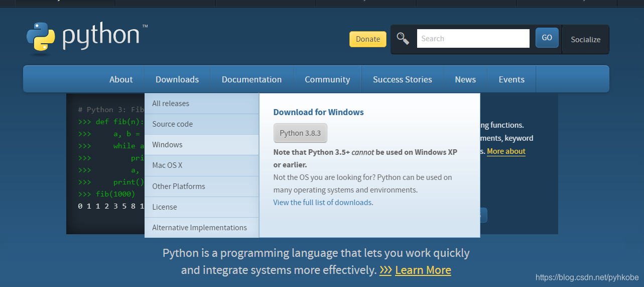Viewport: 644px width, 287px height.
Task: Select Mac OS X in Downloads submenu
Action: point(202,165)
